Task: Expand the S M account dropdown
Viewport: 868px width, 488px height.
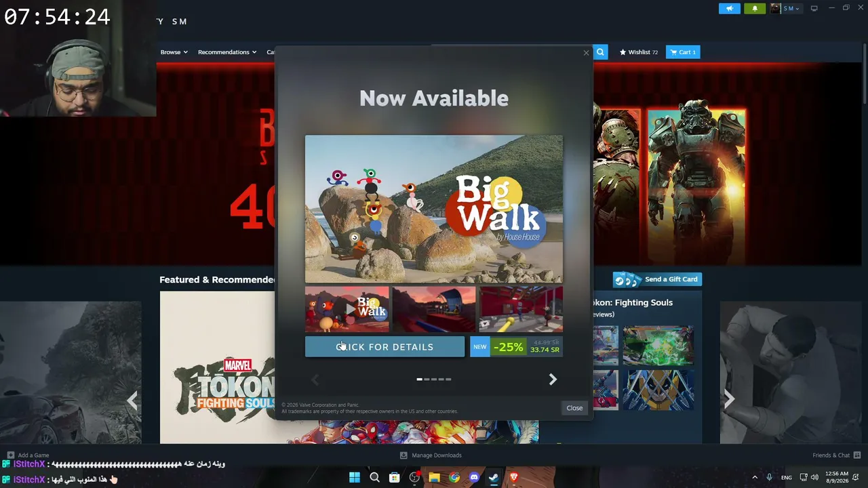Action: click(792, 9)
